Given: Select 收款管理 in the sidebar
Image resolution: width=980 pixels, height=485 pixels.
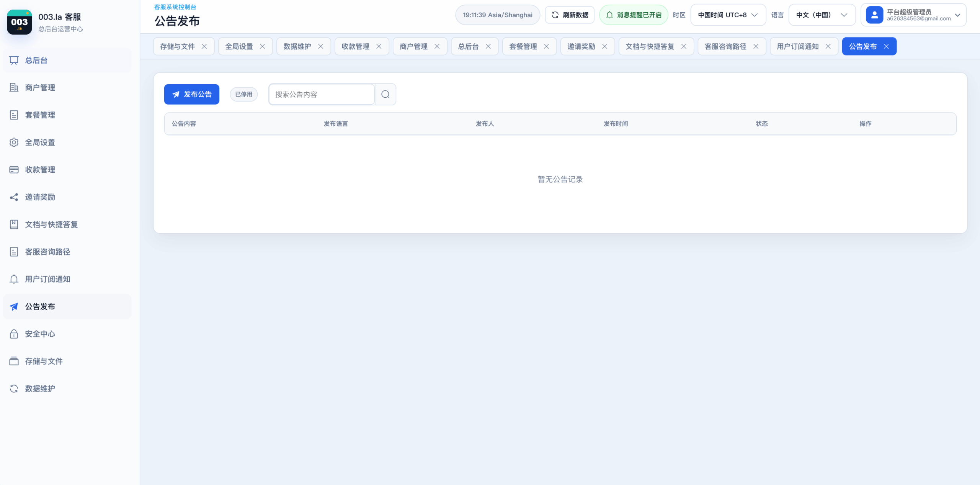Looking at the screenshot, I should [x=67, y=170].
